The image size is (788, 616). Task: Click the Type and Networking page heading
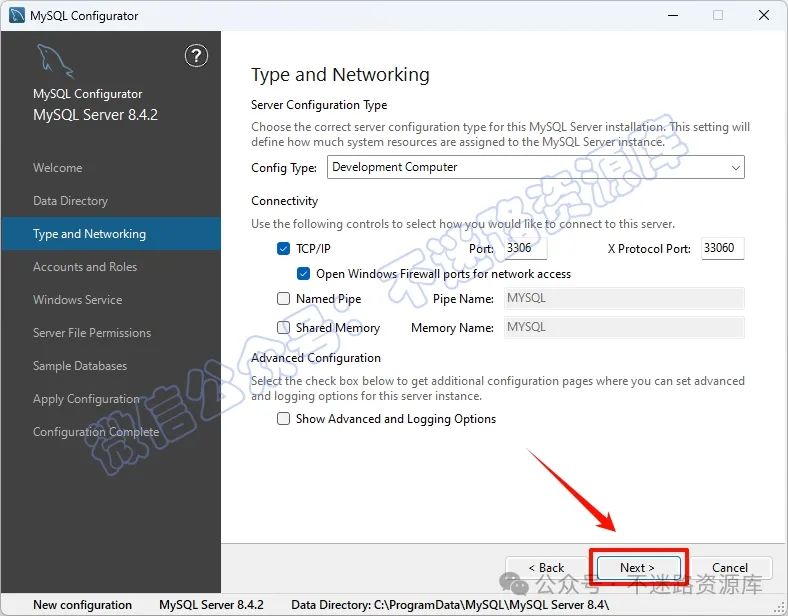(340, 75)
